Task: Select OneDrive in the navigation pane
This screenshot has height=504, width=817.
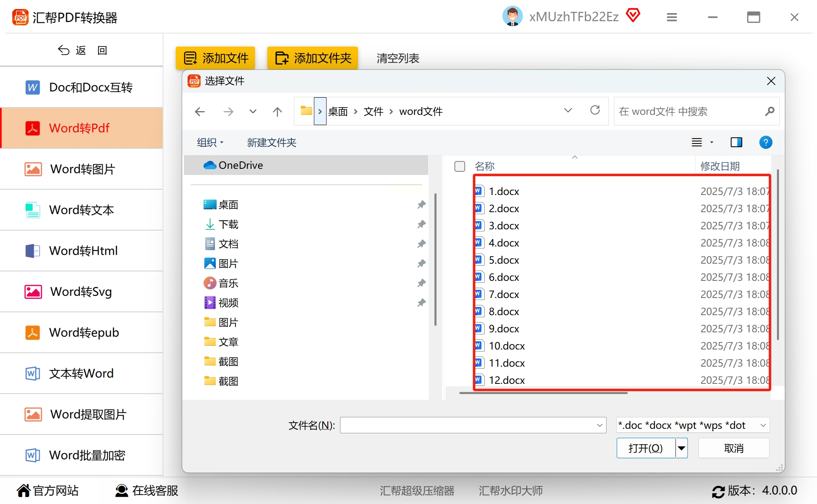Action: [x=306, y=165]
